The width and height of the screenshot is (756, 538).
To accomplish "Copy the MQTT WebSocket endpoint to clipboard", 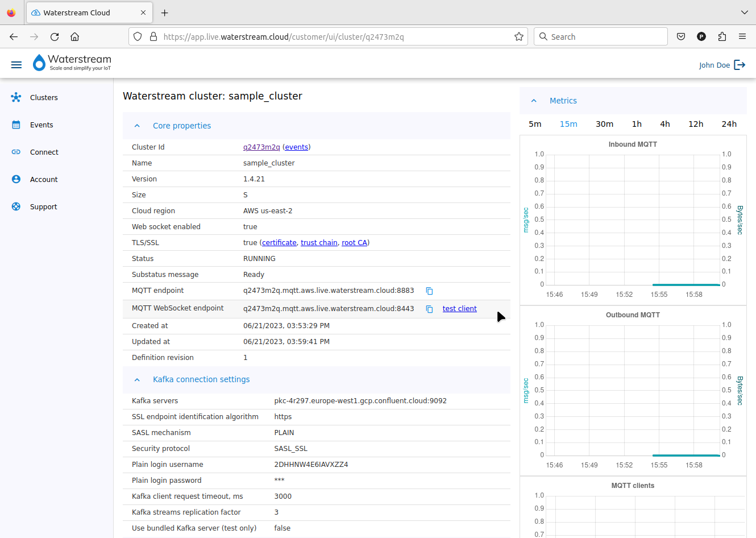I will tap(429, 309).
